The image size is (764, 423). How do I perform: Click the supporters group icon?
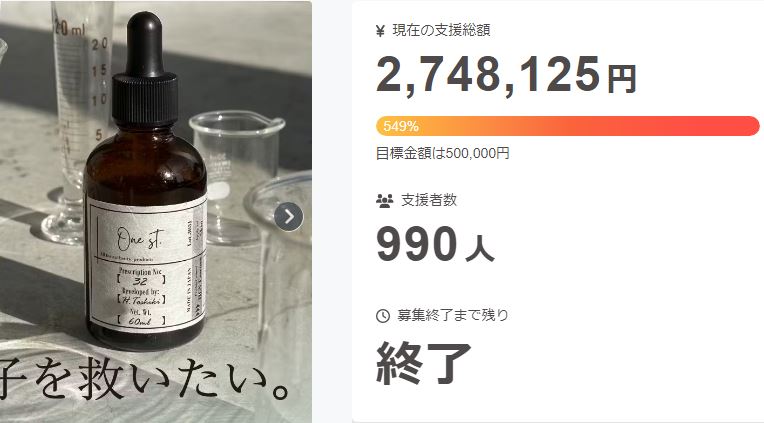(x=384, y=201)
